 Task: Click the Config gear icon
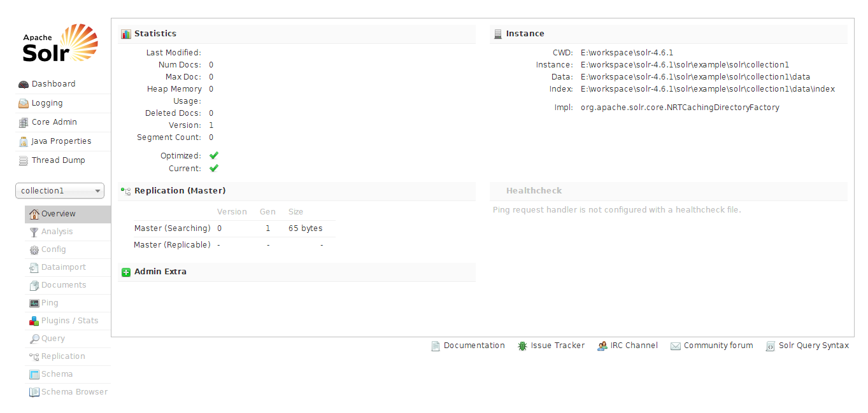coord(34,250)
